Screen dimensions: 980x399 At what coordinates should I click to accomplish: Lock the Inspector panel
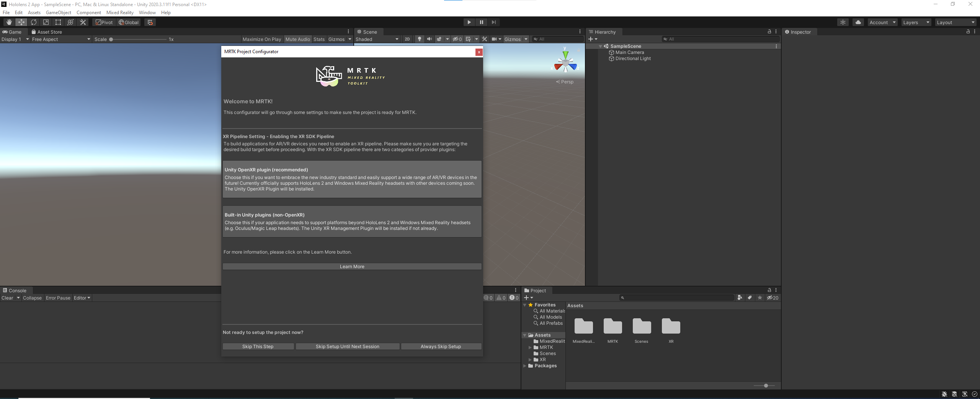(x=968, y=32)
